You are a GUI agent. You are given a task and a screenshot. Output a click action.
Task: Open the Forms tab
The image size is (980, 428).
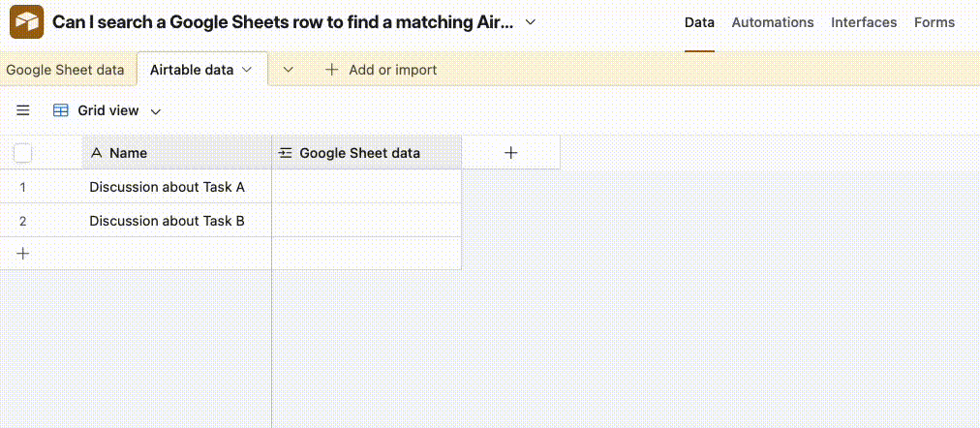click(x=934, y=22)
